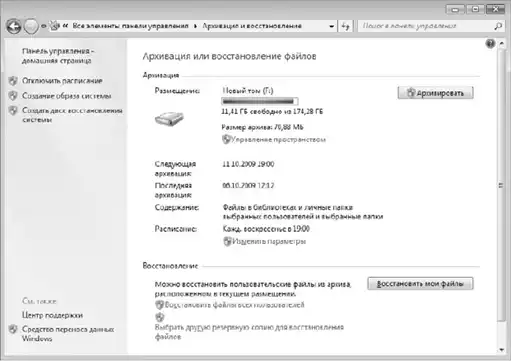Open 'Изменить параметры' link
The width and height of the screenshot is (511, 361).
click(269, 241)
